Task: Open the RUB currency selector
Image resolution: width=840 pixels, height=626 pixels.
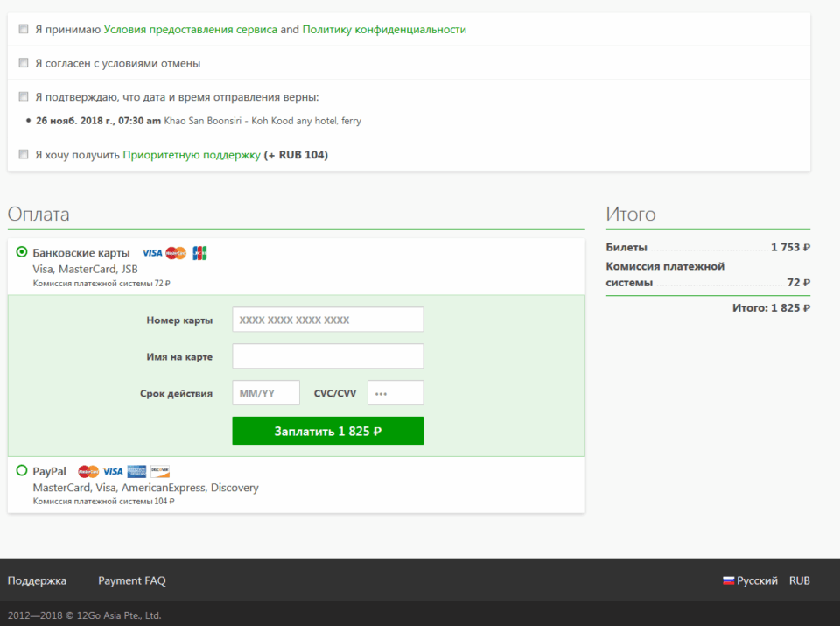Action: click(799, 580)
